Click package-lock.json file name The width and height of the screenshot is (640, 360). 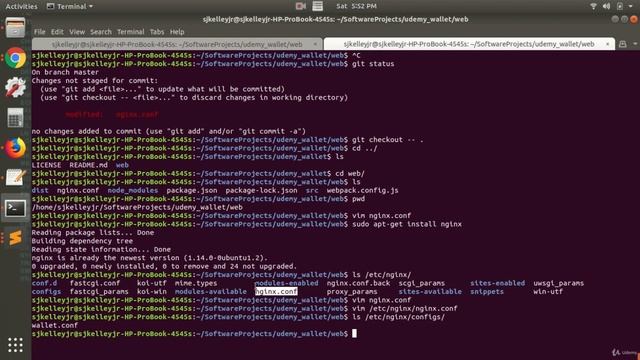tap(261, 190)
